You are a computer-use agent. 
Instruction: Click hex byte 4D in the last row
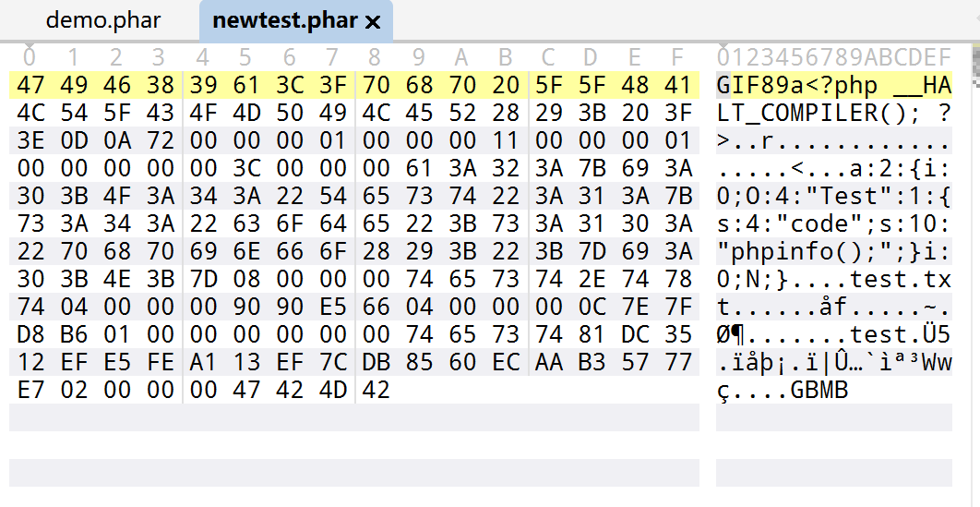(x=332, y=391)
